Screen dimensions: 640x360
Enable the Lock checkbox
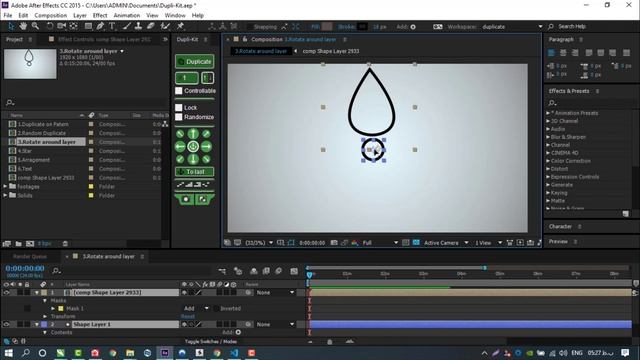tap(179, 107)
